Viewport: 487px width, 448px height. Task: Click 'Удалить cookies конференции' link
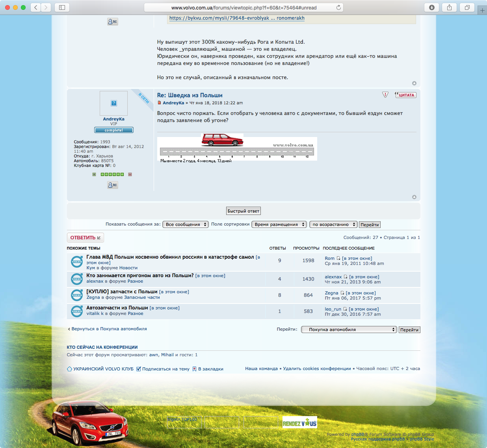317,368
